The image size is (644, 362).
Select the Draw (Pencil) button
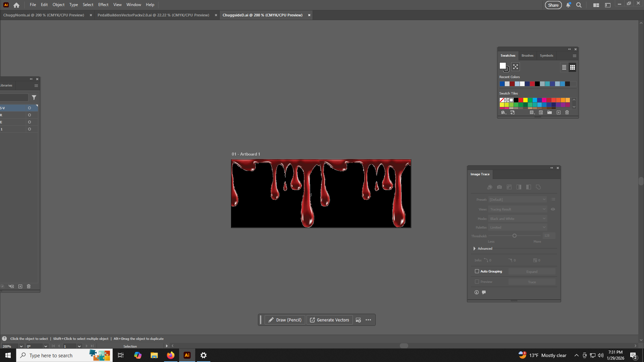pyautogui.click(x=285, y=320)
